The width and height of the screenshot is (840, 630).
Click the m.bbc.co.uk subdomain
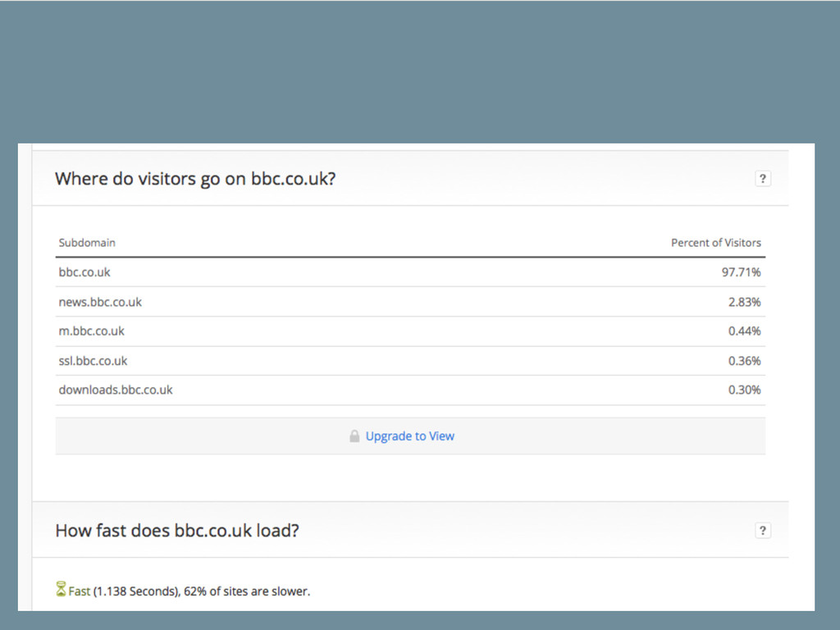pyautogui.click(x=92, y=331)
